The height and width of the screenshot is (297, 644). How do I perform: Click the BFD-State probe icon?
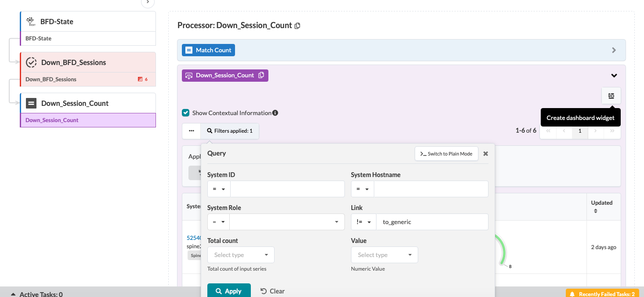click(x=31, y=22)
